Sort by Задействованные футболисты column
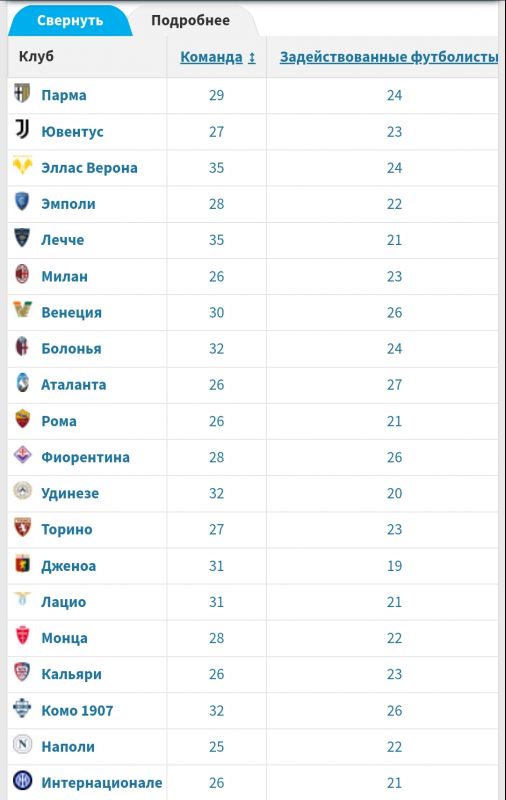Image resolution: width=506 pixels, height=800 pixels. 389,57
